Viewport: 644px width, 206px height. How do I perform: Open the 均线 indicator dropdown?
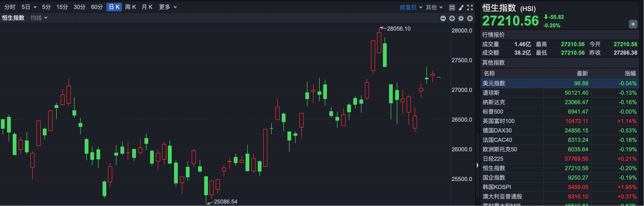(x=39, y=18)
